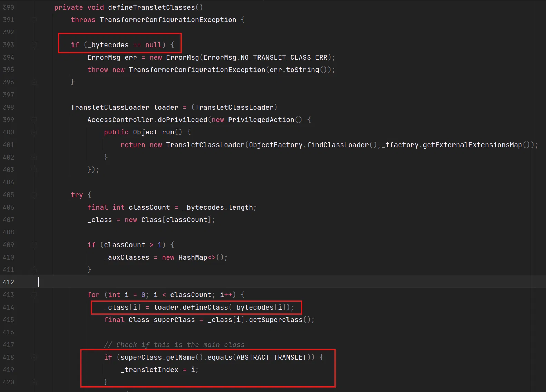
Task: Click line number 412 in the gutter
Action: (x=9, y=282)
